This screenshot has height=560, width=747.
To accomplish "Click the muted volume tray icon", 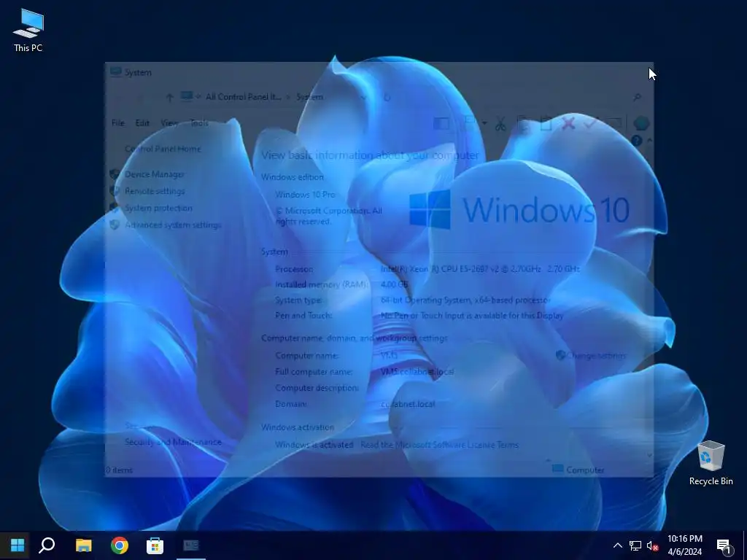I will point(653,545).
